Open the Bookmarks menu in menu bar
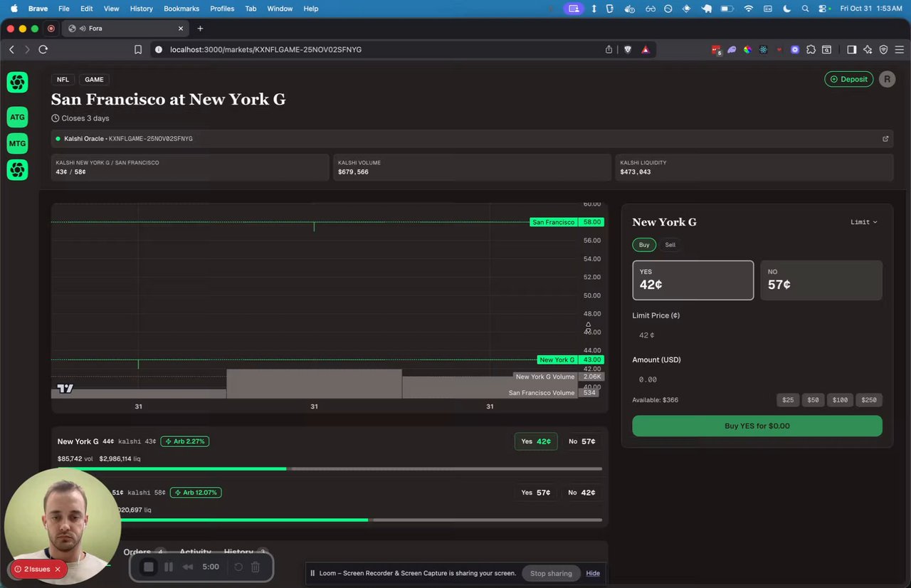Viewport: 911px width, 588px height. tap(181, 9)
